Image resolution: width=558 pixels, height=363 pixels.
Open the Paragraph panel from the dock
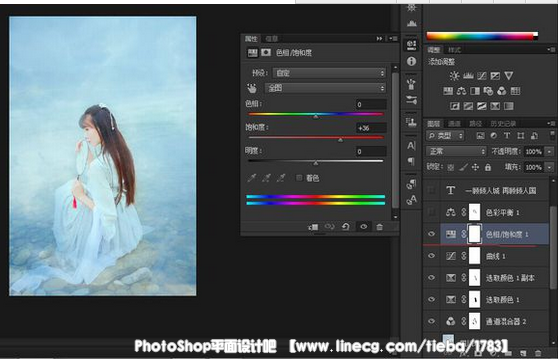point(411,161)
